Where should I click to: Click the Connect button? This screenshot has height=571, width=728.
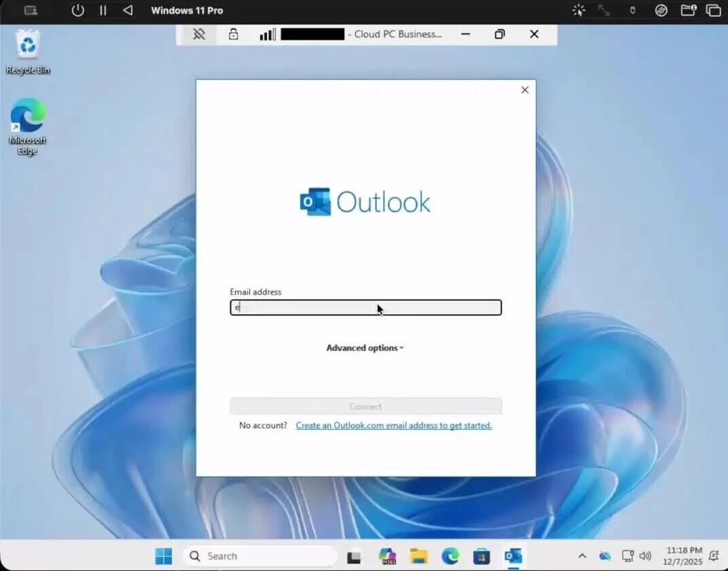[x=366, y=406]
